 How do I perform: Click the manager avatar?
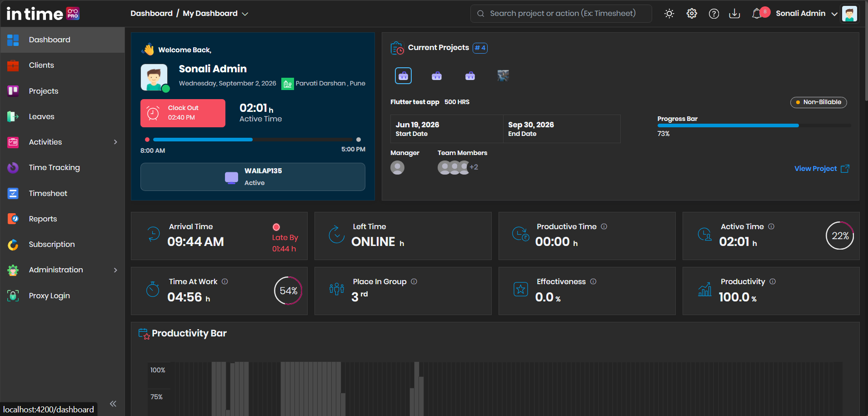tap(397, 168)
